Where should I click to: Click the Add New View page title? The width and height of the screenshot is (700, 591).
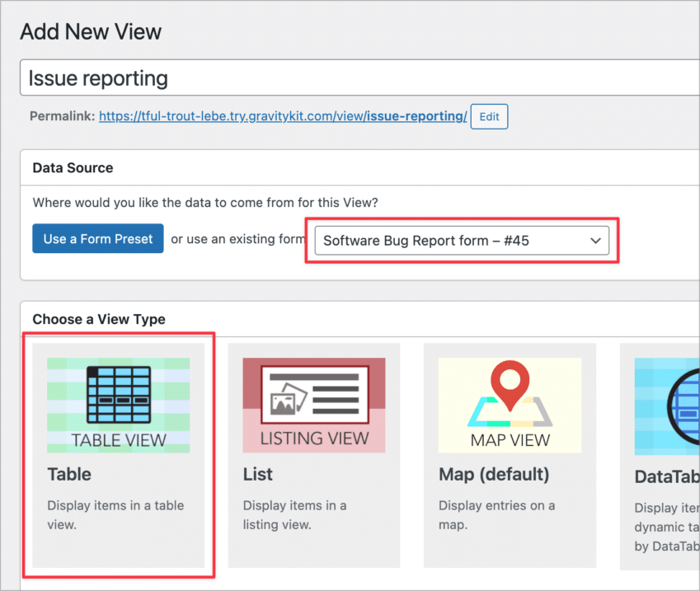click(x=91, y=31)
